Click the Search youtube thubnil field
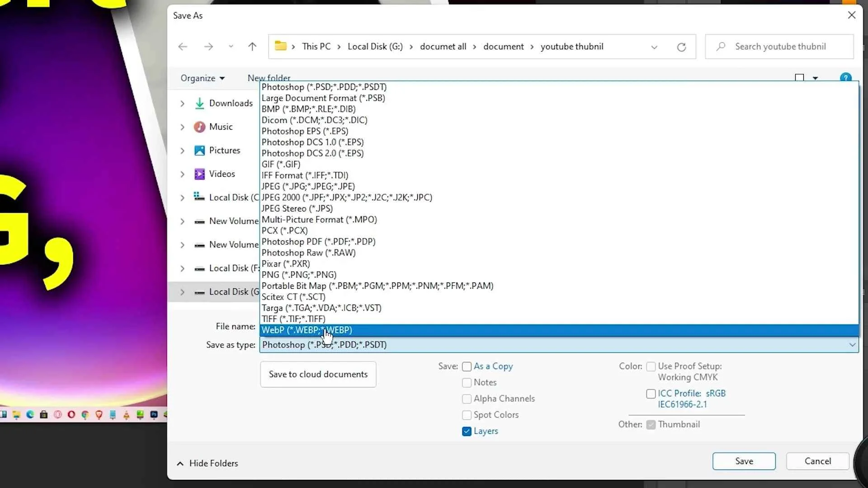This screenshot has width=868, height=488. pos(779,47)
